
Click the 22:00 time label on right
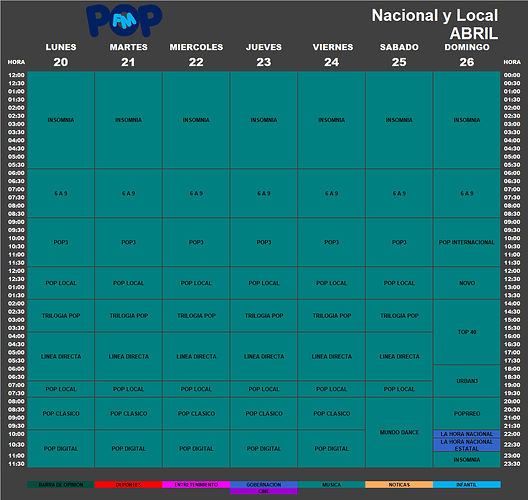pyautogui.click(x=512, y=434)
